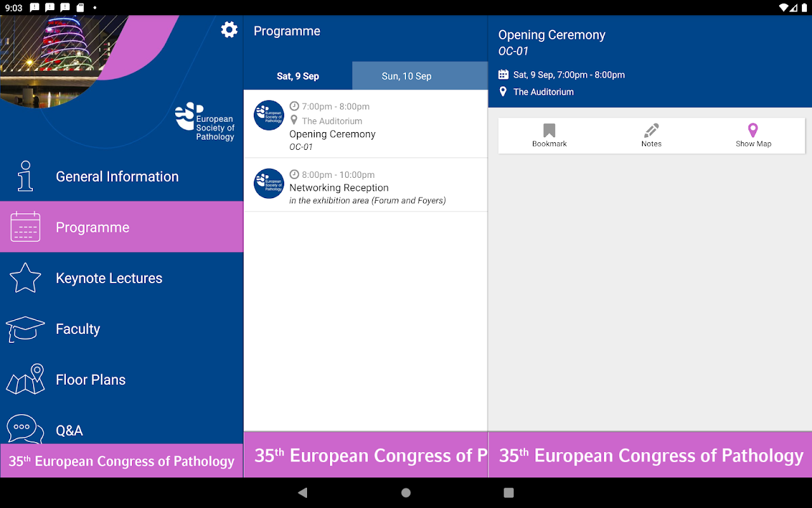The image size is (812, 508).
Task: Click 'in the exhibition area (Forum and Foyers)' text
Action: tap(367, 201)
